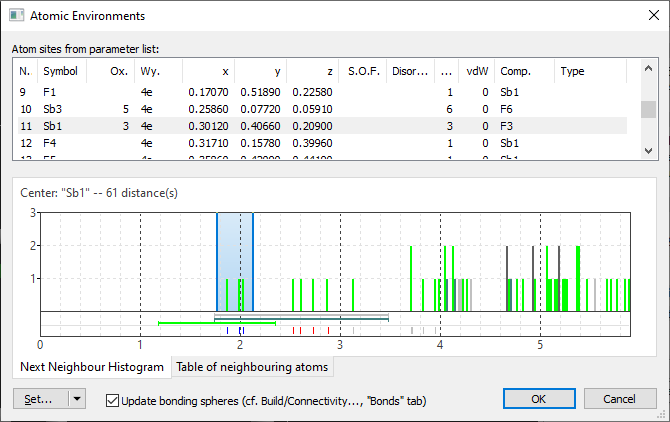Select the F4 atom site row

point(60,142)
